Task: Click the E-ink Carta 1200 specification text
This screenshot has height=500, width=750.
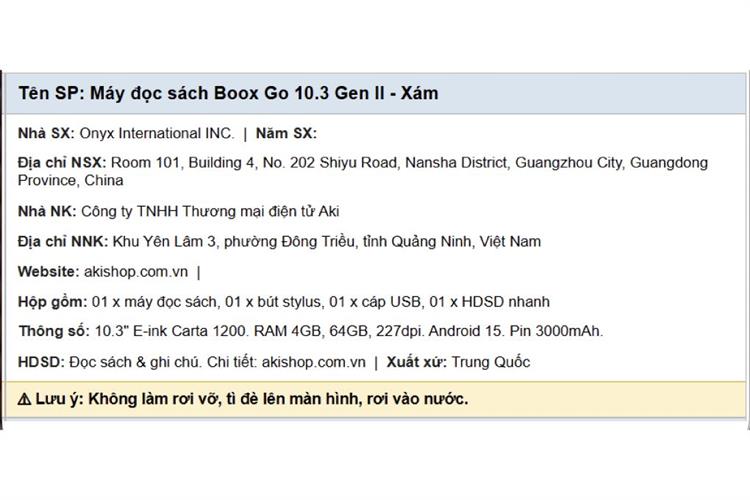Action: click(x=349, y=331)
